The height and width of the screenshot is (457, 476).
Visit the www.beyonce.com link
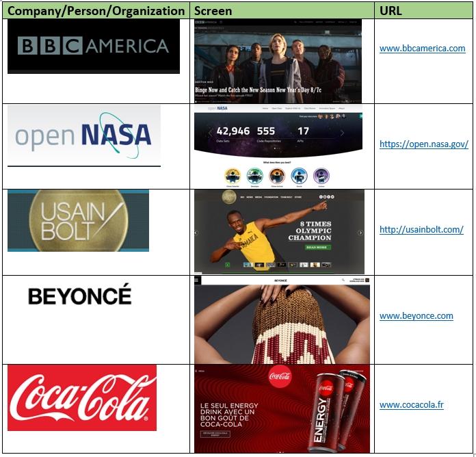click(x=416, y=316)
